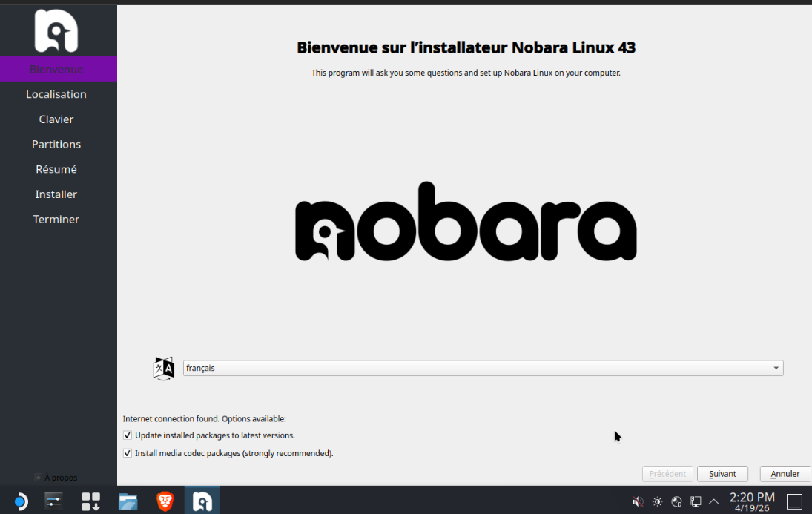Open the Fedora application launcher
Image resolution: width=812 pixels, height=514 pixels.
(19, 501)
